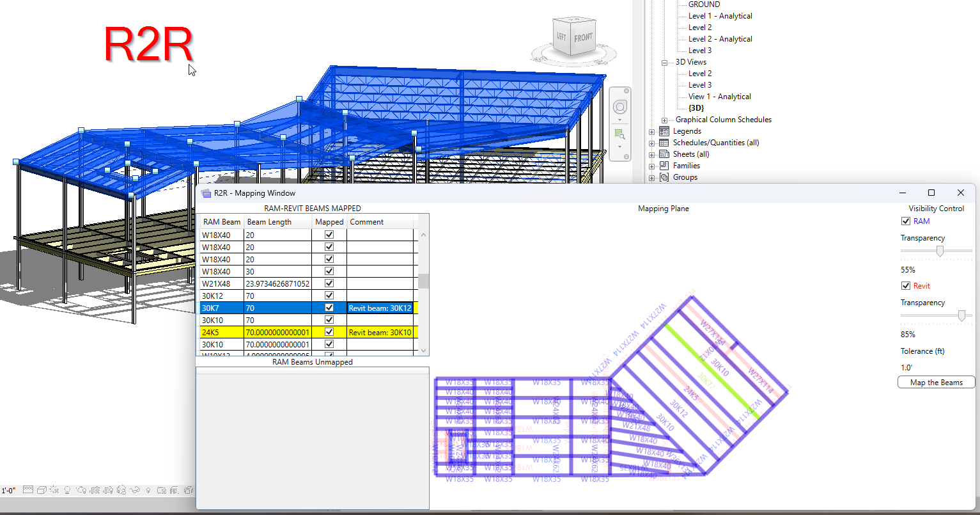Open the Visual Style cube icon

41,490
